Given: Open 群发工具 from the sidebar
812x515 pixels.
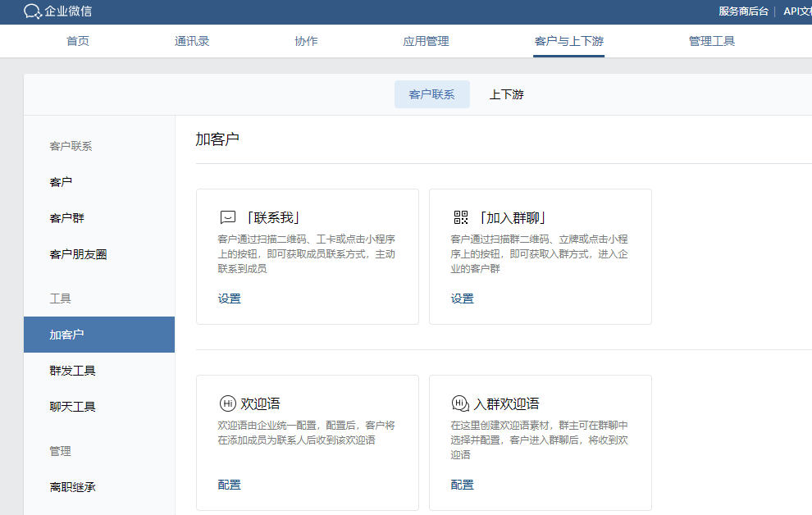Looking at the screenshot, I should (x=73, y=370).
